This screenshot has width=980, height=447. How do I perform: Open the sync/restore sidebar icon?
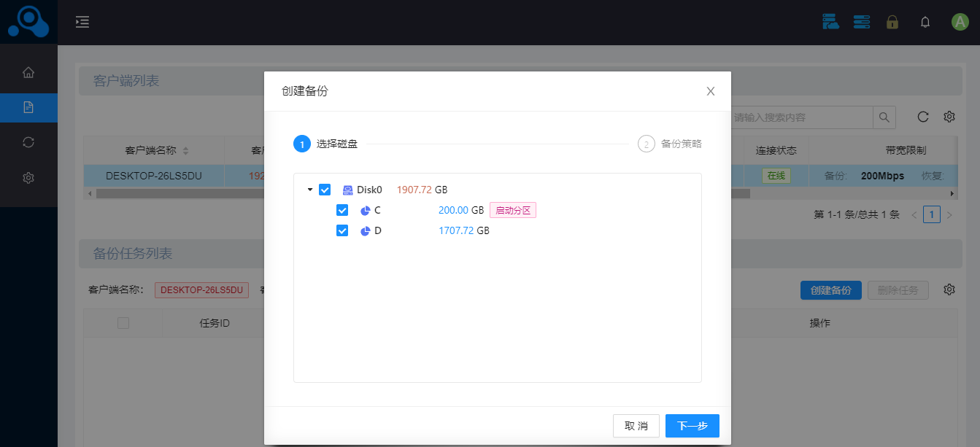tap(28, 142)
